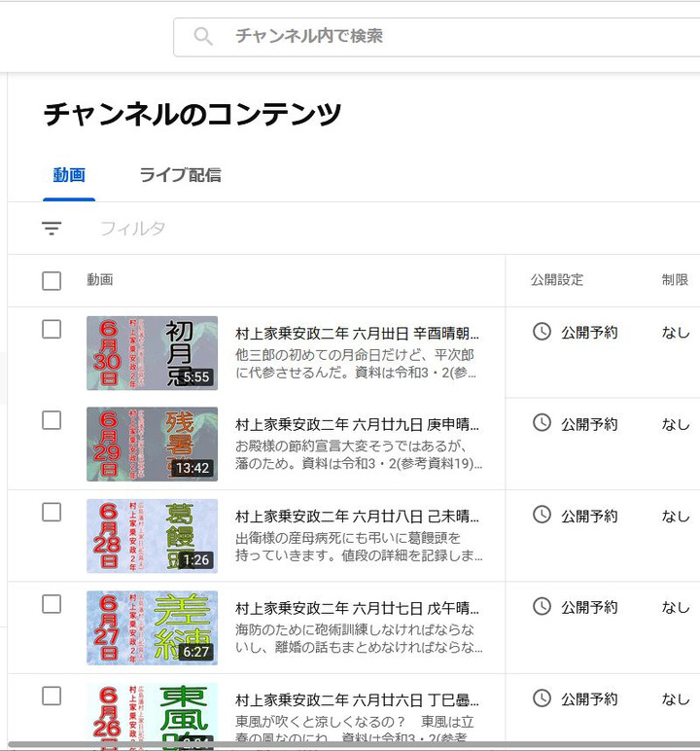Image resolution: width=700 pixels, height=751 pixels.
Task: Click the filter lines icon
Action: click(x=52, y=229)
